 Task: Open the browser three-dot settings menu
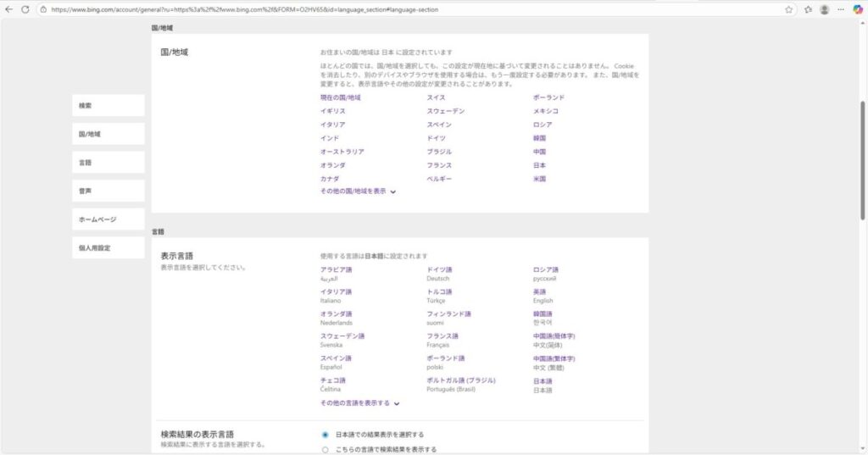coord(841,9)
